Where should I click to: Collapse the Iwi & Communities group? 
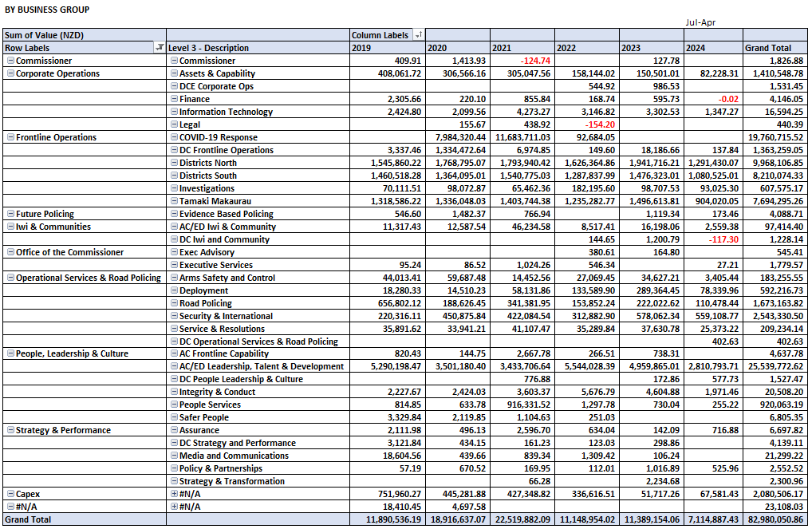point(10,227)
